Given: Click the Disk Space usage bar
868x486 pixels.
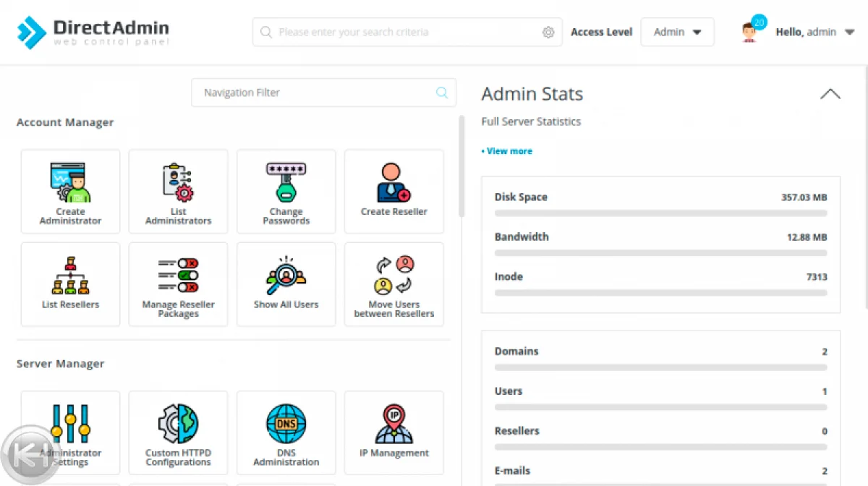Looking at the screenshot, I should point(660,213).
